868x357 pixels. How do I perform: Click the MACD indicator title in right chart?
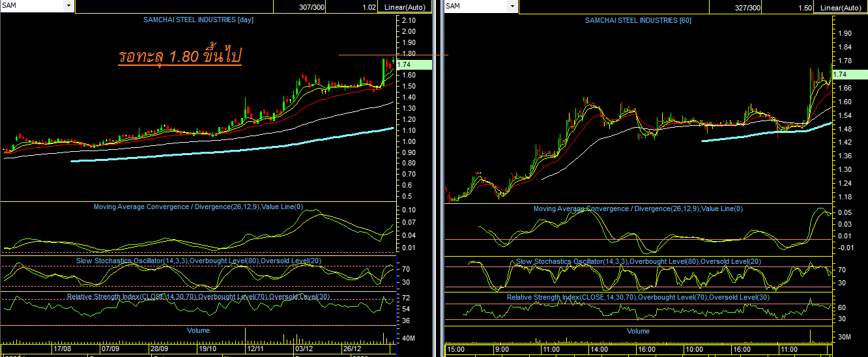[638, 209]
